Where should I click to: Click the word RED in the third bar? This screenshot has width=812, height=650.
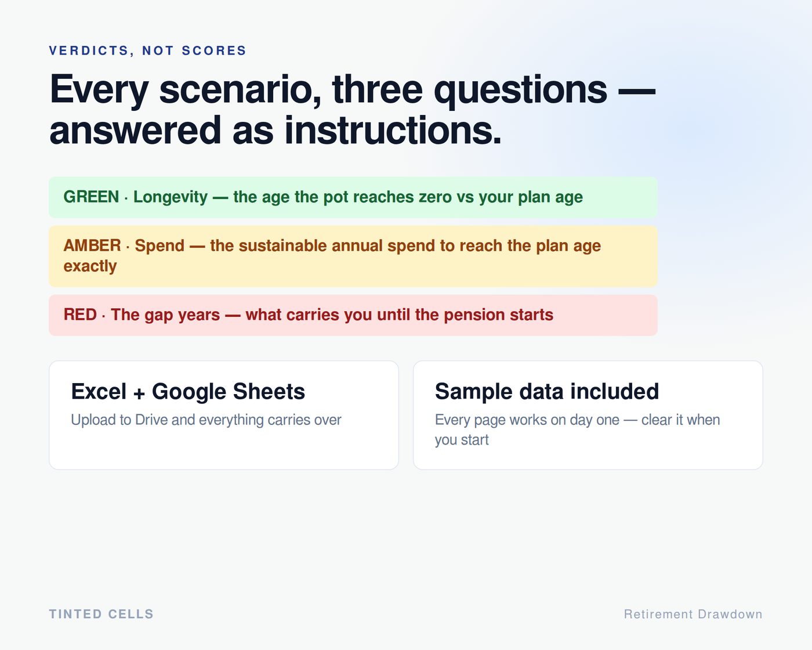click(x=80, y=315)
